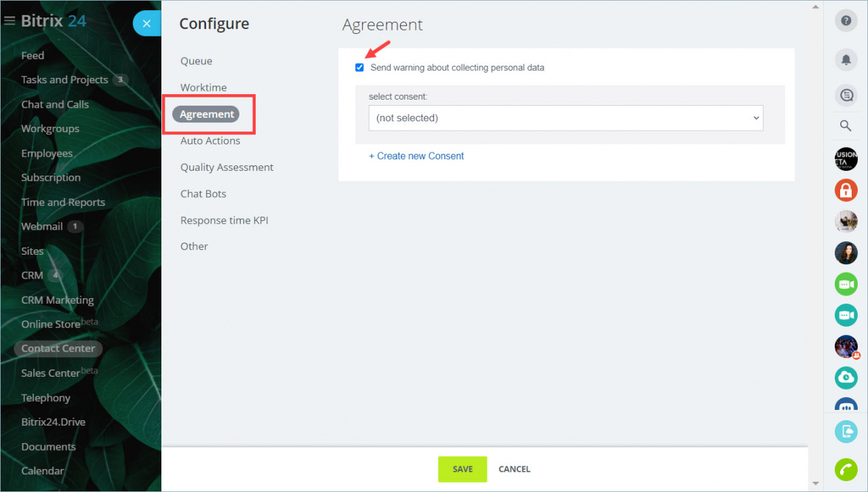Open the Chat Bots section
The width and height of the screenshot is (868, 492).
pyautogui.click(x=203, y=194)
